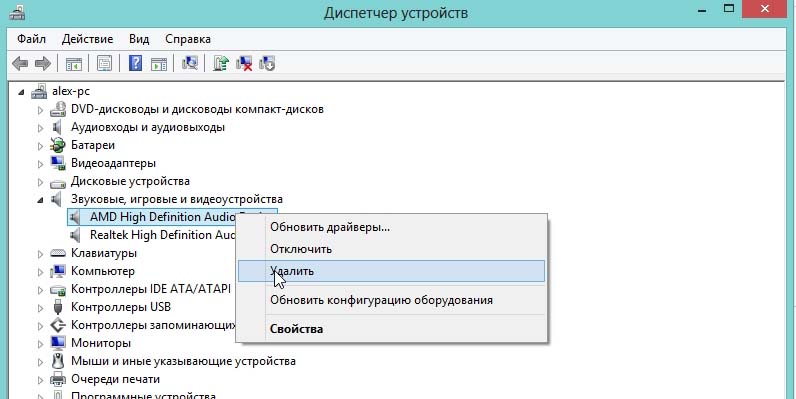Screen dimensions: 796x399
Task: Click the Батареи battery icon
Action: pos(58,145)
